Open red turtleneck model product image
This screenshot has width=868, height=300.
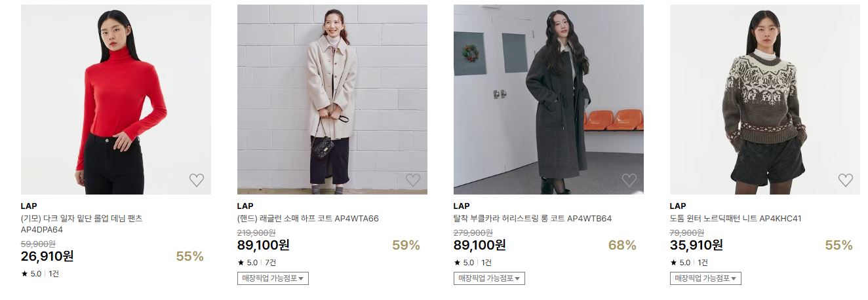coord(116,100)
